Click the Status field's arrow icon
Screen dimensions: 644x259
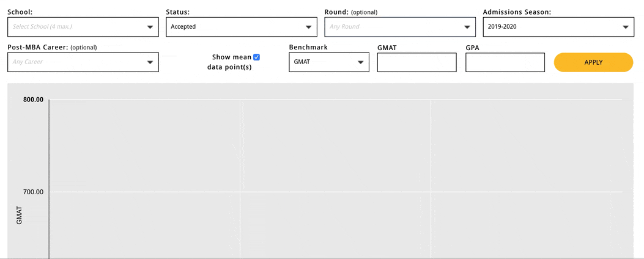coord(309,27)
